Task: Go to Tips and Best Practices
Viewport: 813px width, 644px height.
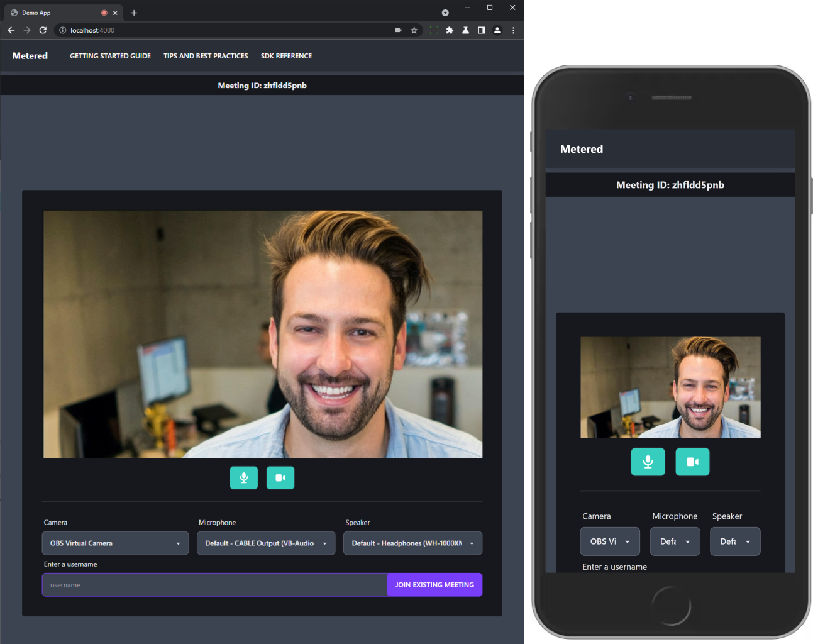Action: coord(206,56)
